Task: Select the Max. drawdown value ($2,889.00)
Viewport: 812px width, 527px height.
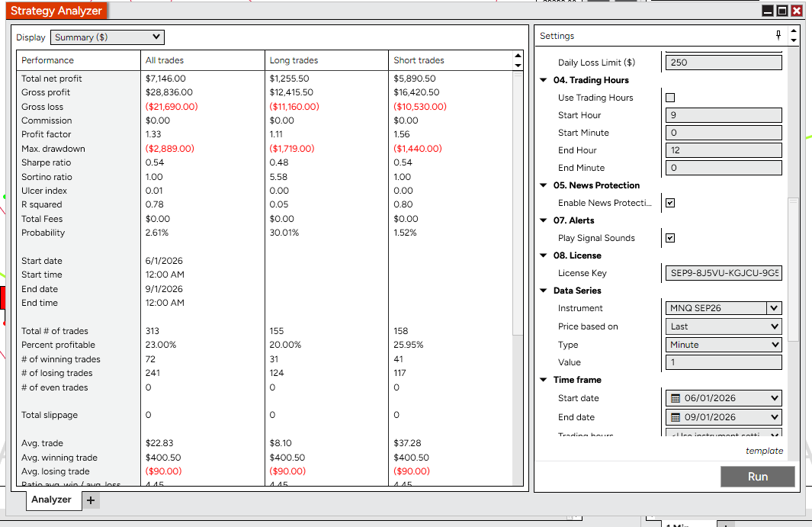Action: click(170, 149)
